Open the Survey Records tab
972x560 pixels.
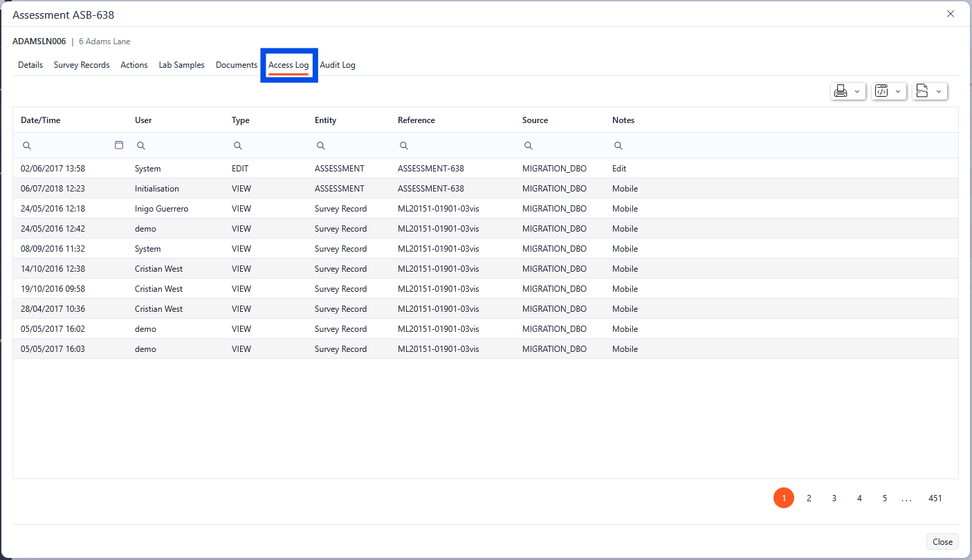pos(82,65)
